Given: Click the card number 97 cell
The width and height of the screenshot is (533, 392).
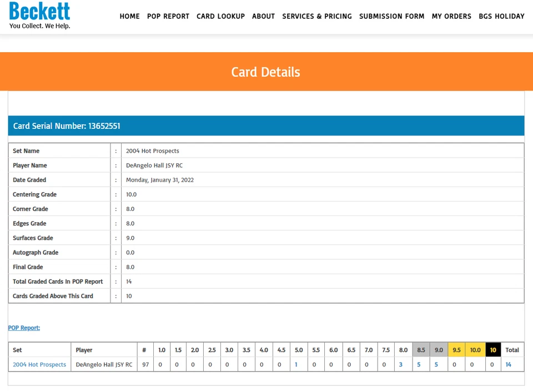Looking at the screenshot, I should 145,364.
